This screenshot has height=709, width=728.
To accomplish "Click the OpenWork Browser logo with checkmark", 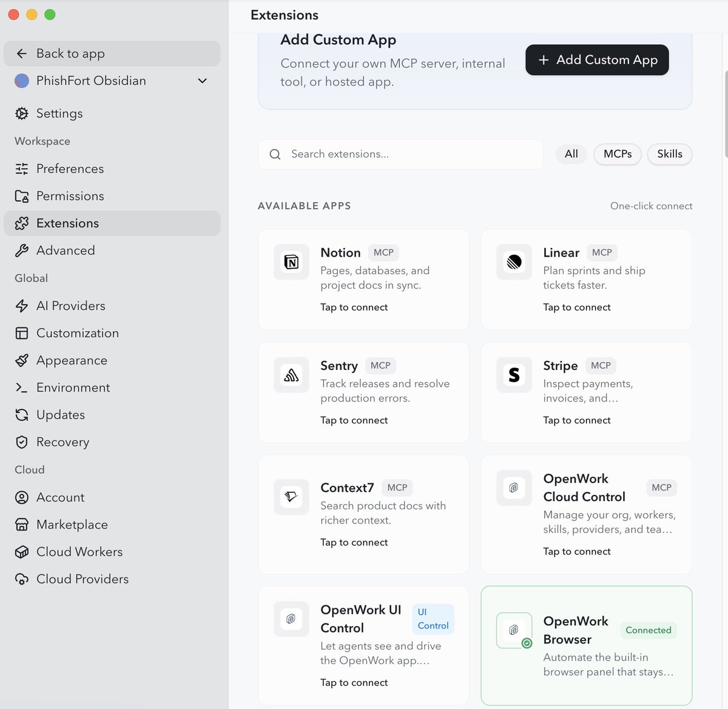I will click(x=514, y=631).
